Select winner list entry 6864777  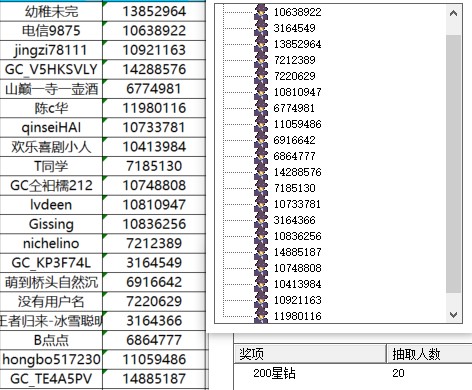pos(295,156)
